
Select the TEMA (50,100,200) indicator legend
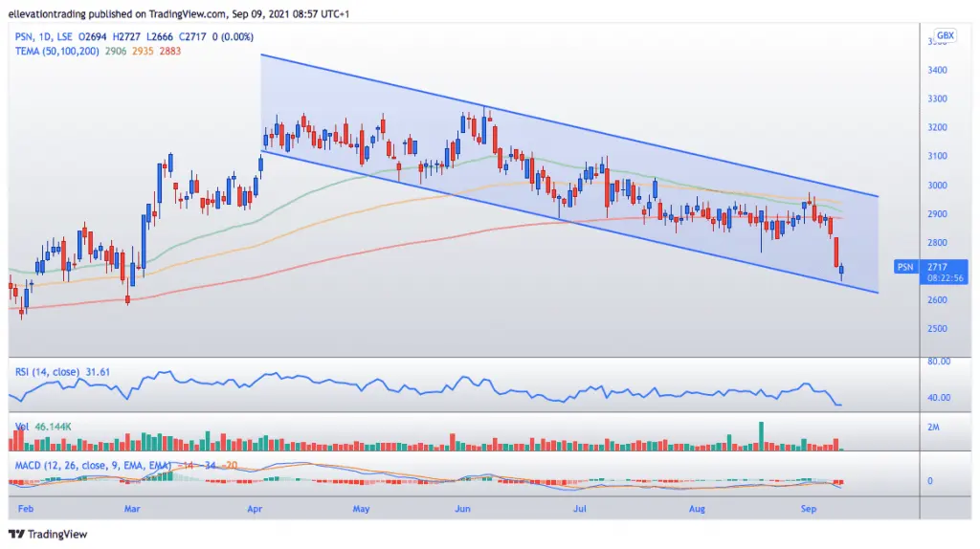tap(56, 52)
